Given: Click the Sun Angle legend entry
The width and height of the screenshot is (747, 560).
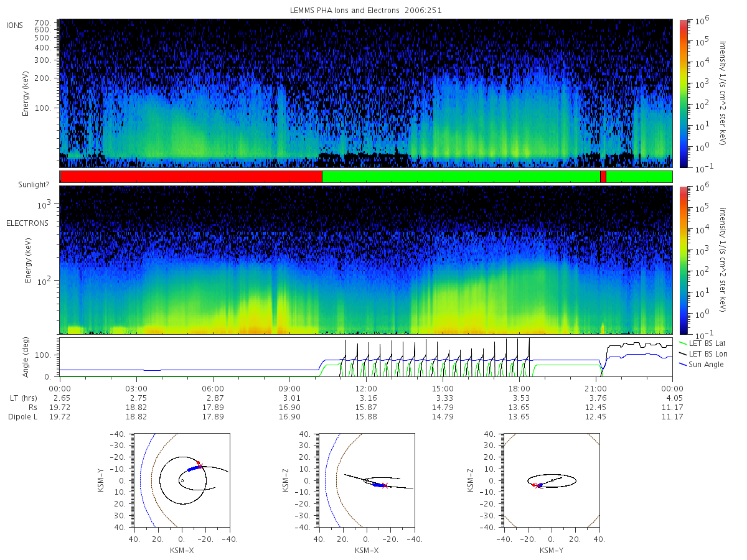Looking at the screenshot, I should pos(701,364).
